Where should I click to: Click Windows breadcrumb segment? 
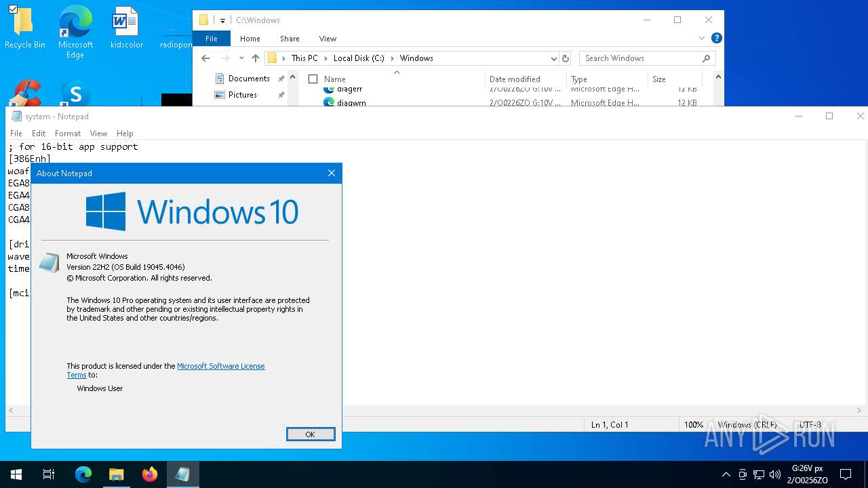[x=416, y=58]
